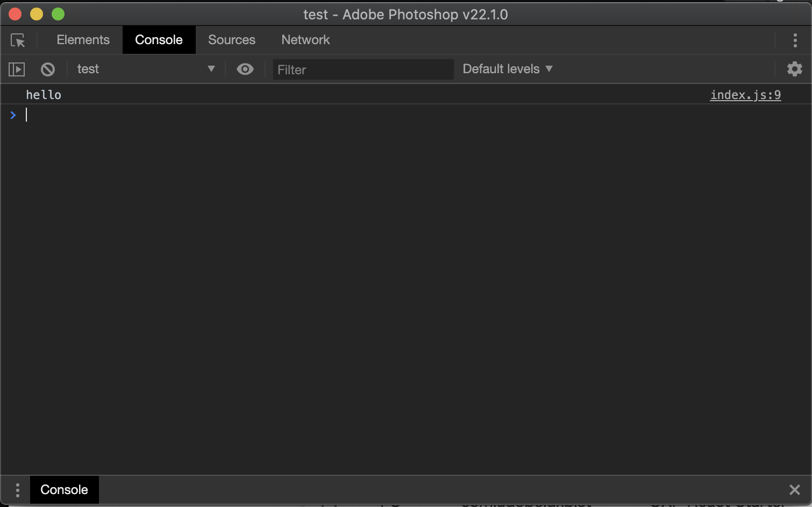Click the console prompt chevron icon
This screenshot has width=812, height=507.
pos(13,115)
